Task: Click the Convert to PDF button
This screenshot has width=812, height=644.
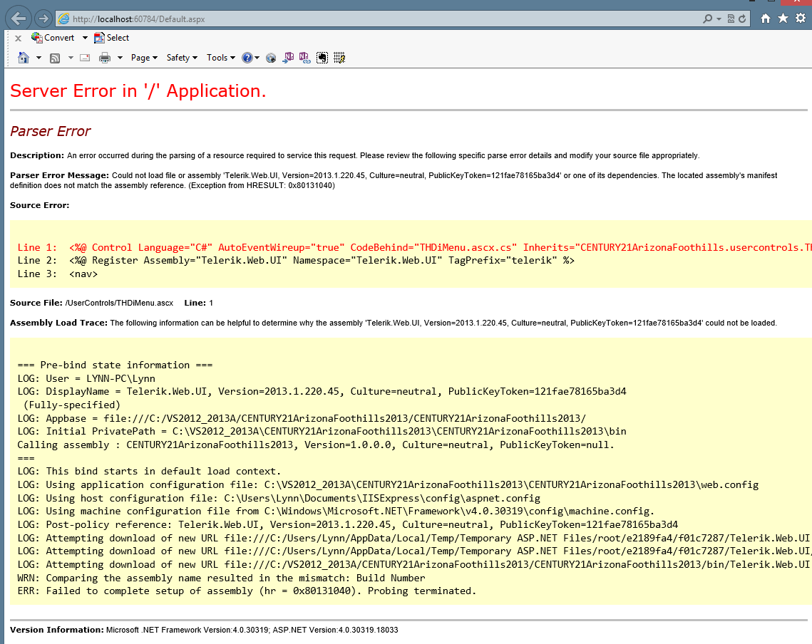Action: tap(52, 38)
